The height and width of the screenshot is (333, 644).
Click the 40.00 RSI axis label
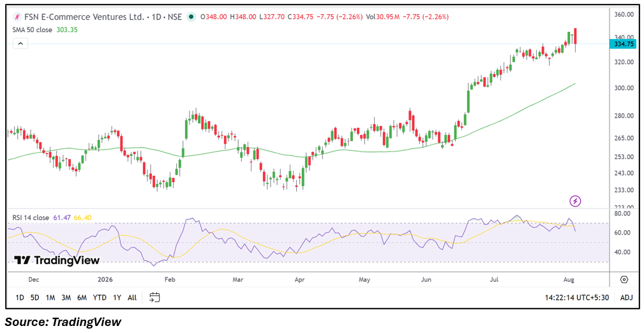[x=623, y=252]
